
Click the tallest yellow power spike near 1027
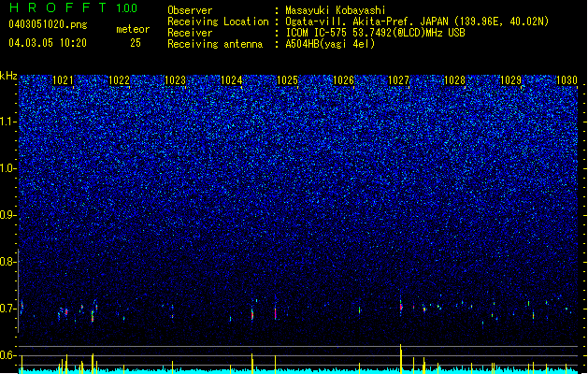point(400,359)
